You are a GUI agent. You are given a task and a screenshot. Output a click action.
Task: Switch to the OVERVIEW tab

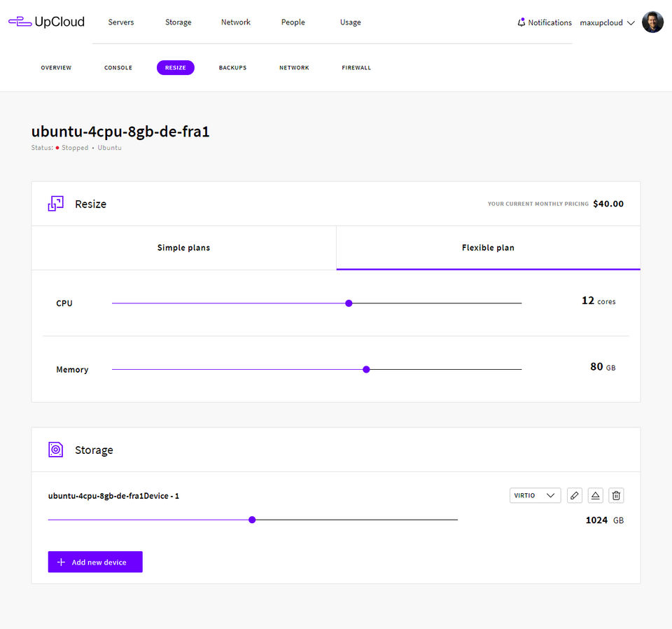click(56, 68)
